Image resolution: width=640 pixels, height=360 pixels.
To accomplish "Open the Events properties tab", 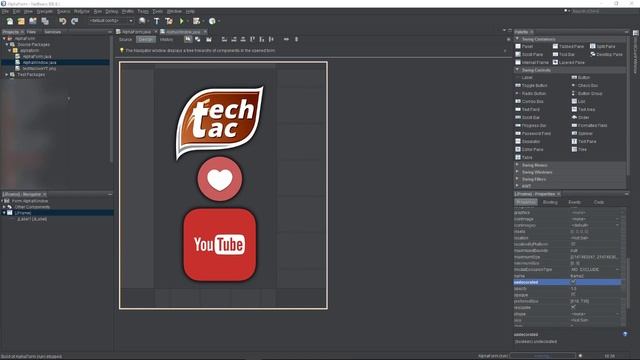I will [574, 202].
